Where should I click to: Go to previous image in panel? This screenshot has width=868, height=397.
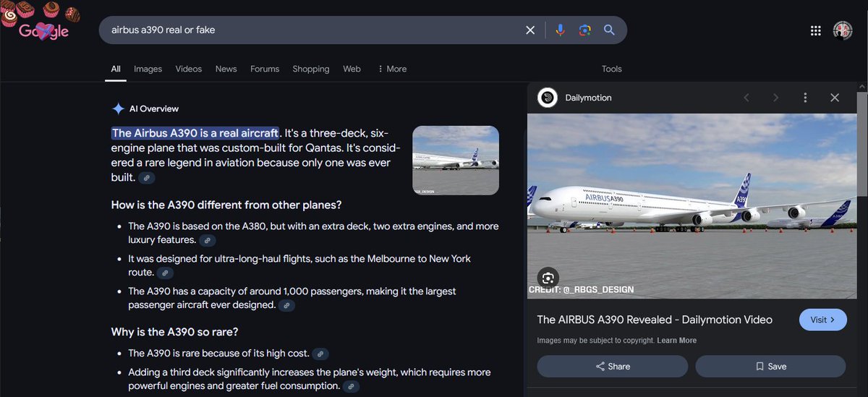(746, 98)
